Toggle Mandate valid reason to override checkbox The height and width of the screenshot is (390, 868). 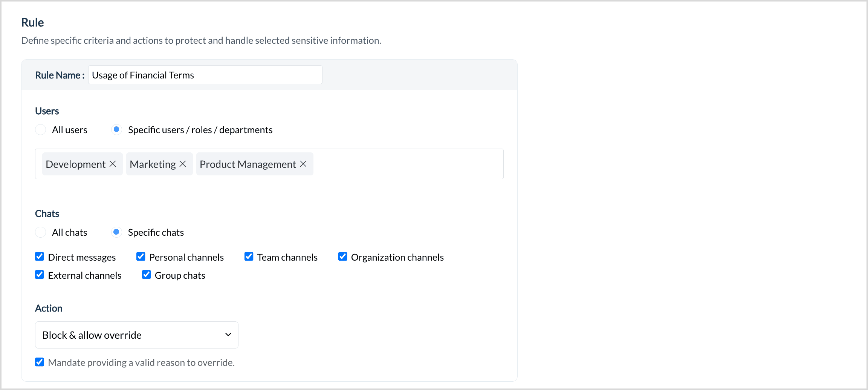pyautogui.click(x=40, y=362)
